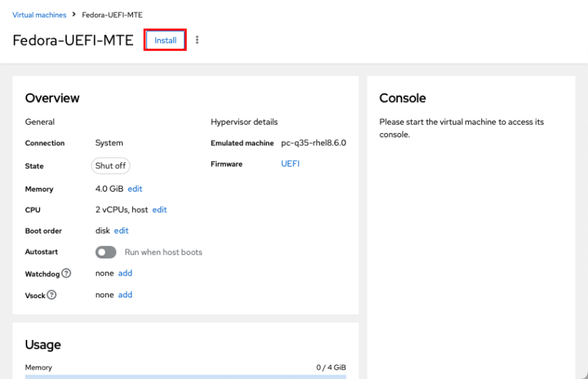Click the 4.0 GiB memory value
Viewport: 588px width, 379px height.
point(109,189)
